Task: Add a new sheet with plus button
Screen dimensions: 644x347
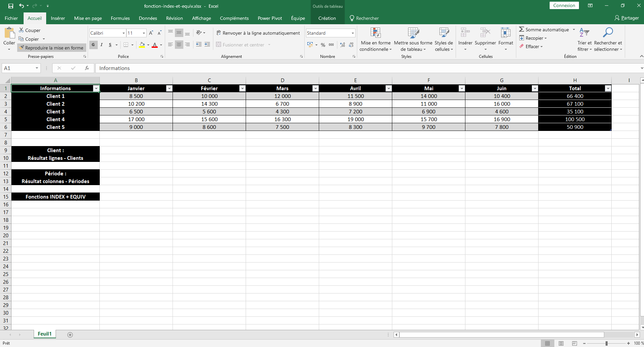Action: click(70, 335)
